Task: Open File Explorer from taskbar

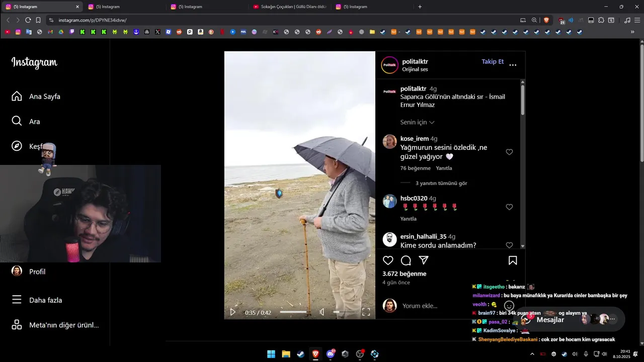Action: point(286,354)
